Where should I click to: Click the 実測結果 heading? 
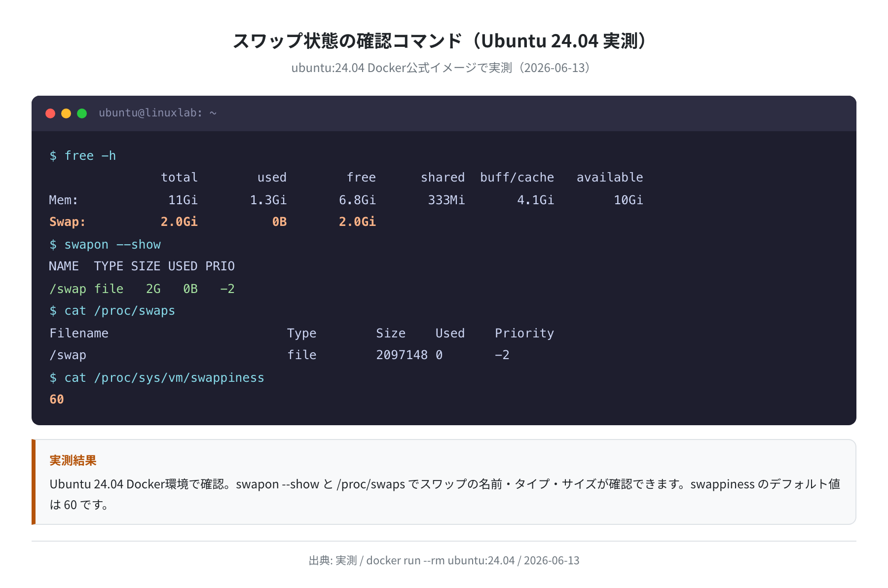(73, 461)
